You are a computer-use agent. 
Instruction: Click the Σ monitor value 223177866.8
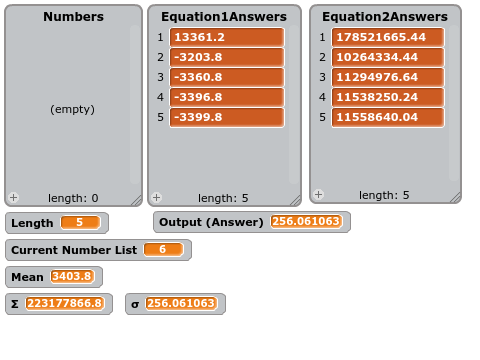pos(65,303)
